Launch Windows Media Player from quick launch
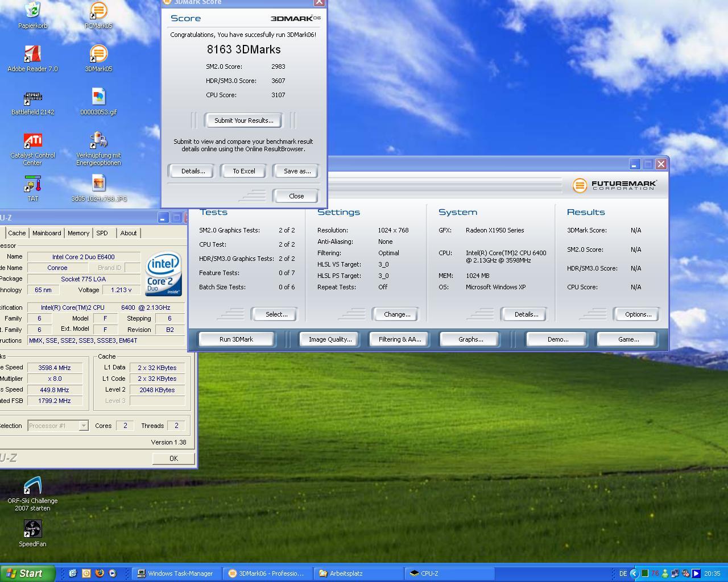Image resolution: width=728 pixels, height=582 pixels. [112, 573]
